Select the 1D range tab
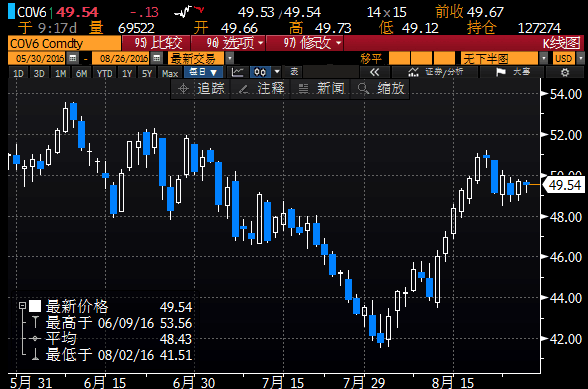The width and height of the screenshot is (588, 389). coord(18,73)
